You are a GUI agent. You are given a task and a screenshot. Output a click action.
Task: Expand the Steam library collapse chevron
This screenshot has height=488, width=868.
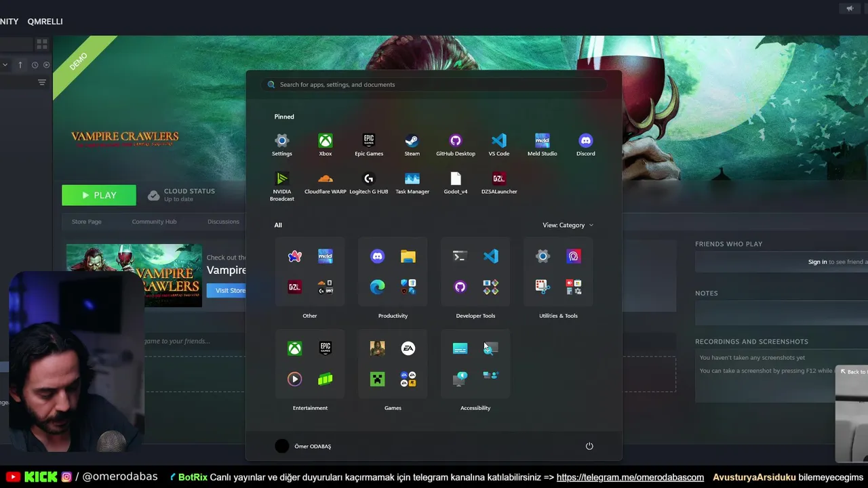[x=5, y=65]
